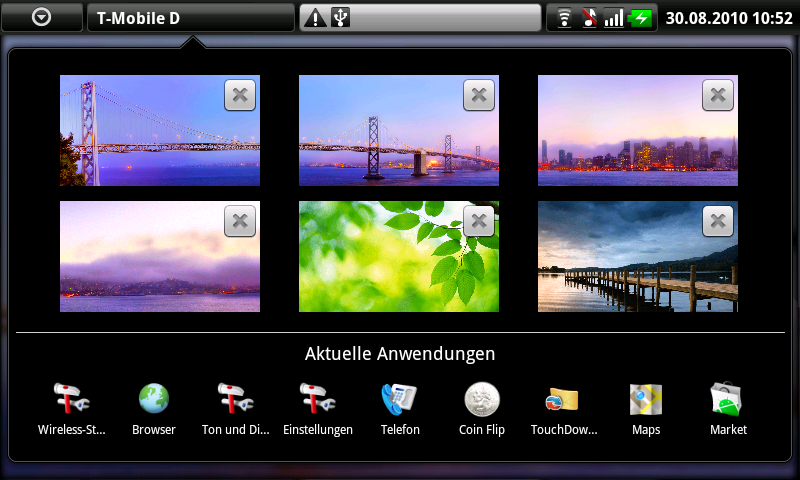The image size is (800, 480).
Task: Close the Bay Bridge daytime thumbnail
Action: tap(240, 95)
